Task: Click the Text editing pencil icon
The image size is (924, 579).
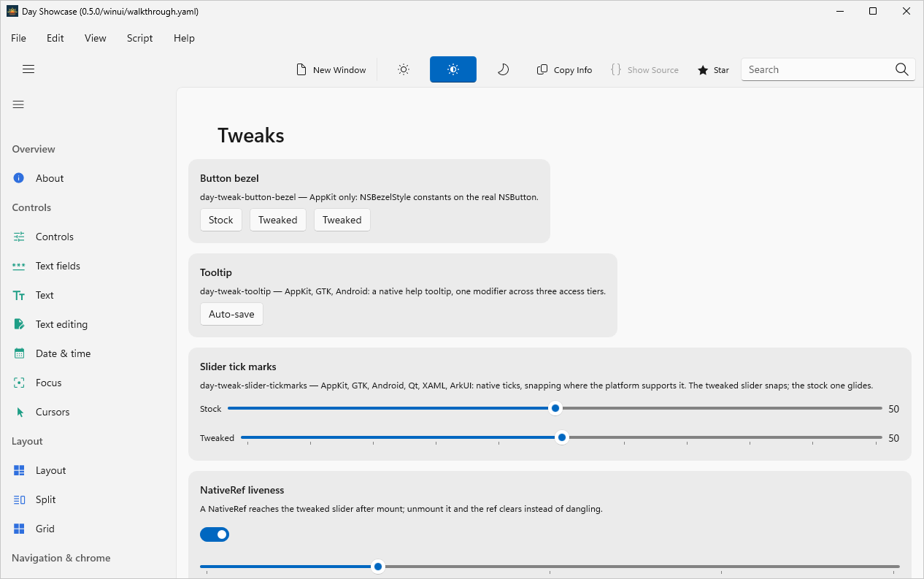Action: [20, 324]
